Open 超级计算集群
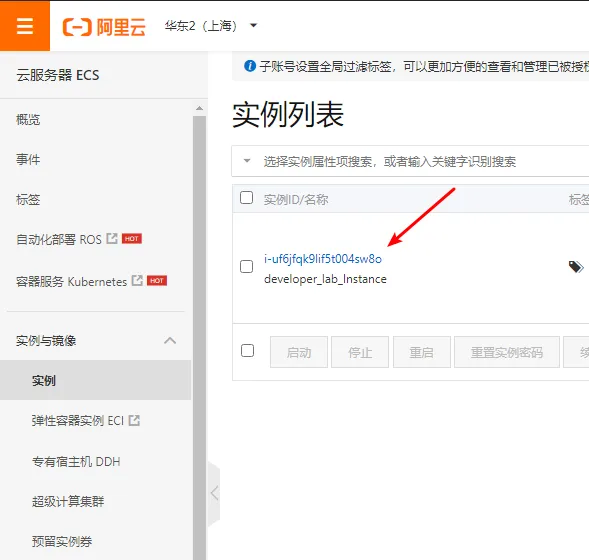This screenshot has width=589, height=560. tap(68, 501)
